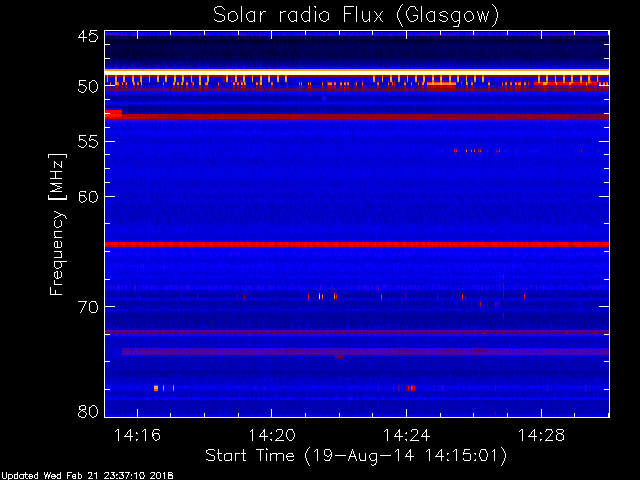
Task: Click the bright white-yellow band near 49 MHz
Action: (357, 72)
